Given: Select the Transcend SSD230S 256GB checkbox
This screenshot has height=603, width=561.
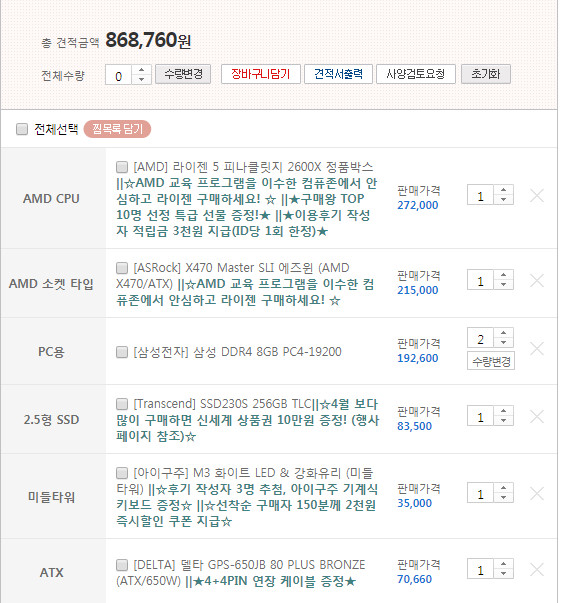Looking at the screenshot, I should pos(122,404).
